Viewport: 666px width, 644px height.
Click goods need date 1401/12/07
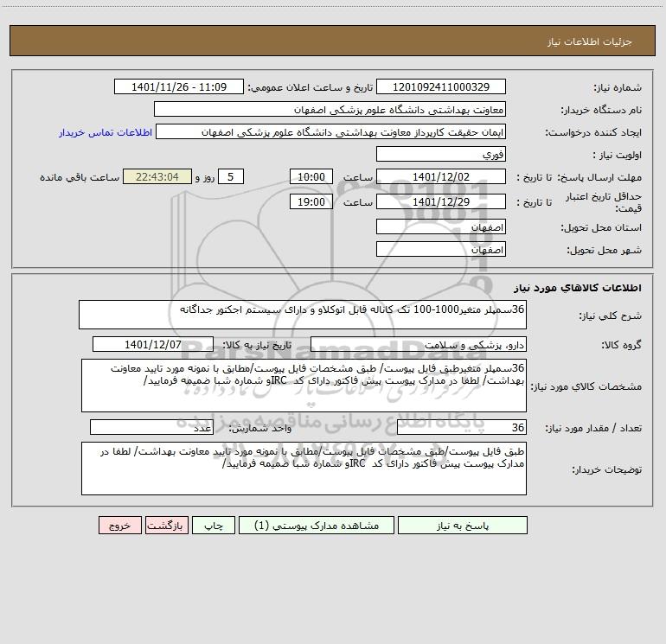153,344
